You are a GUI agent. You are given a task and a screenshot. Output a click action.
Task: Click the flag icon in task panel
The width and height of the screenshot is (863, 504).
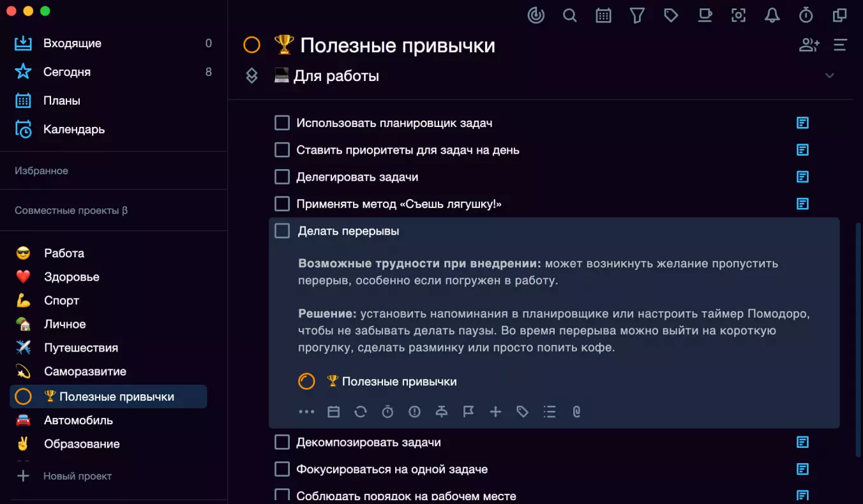[x=469, y=412]
